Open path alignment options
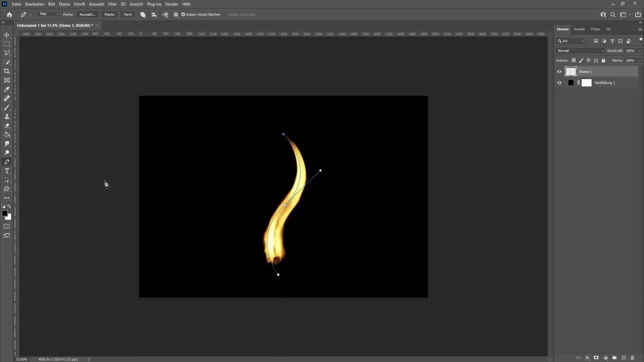 154,14
